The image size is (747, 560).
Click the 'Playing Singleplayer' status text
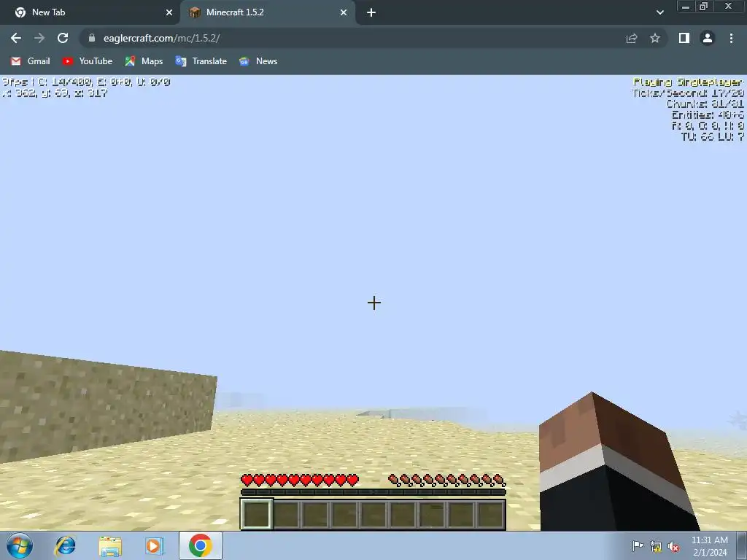point(688,82)
